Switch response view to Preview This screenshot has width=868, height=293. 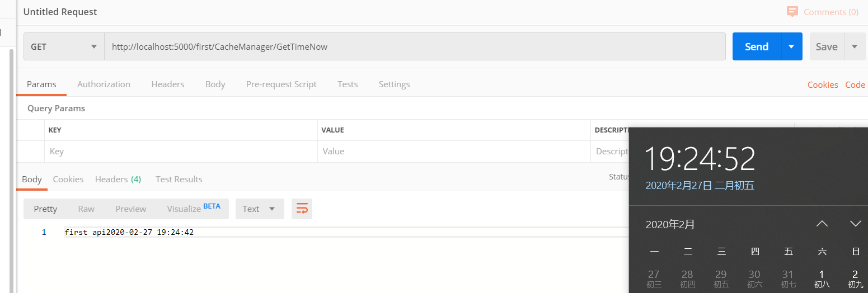(130, 209)
